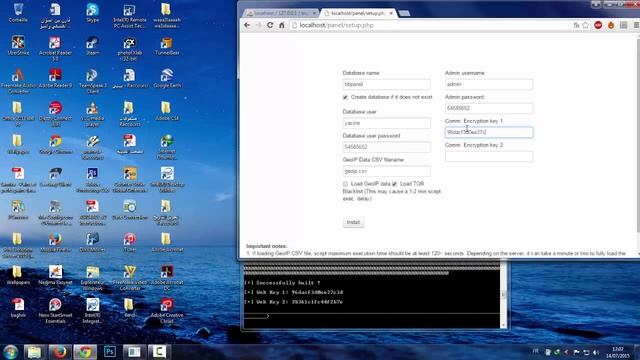Click the Database user field
This screenshot has width=640, height=360.
point(386,123)
